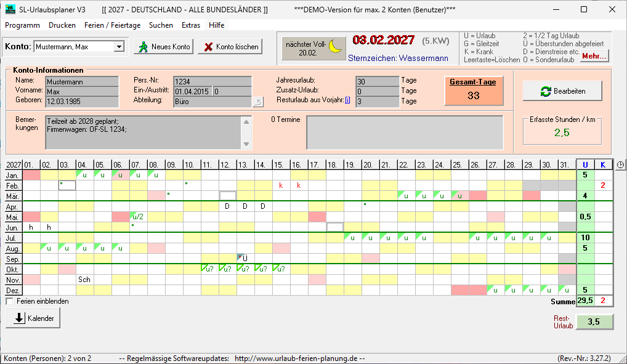
Task: Click the red X Konto löschen icon
Action: coord(208,47)
